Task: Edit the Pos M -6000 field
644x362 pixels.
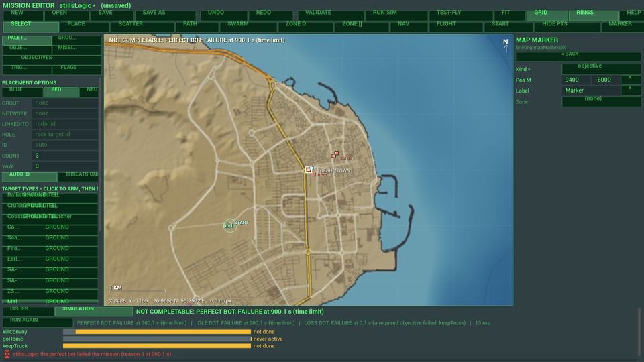Action: pyautogui.click(x=606, y=80)
